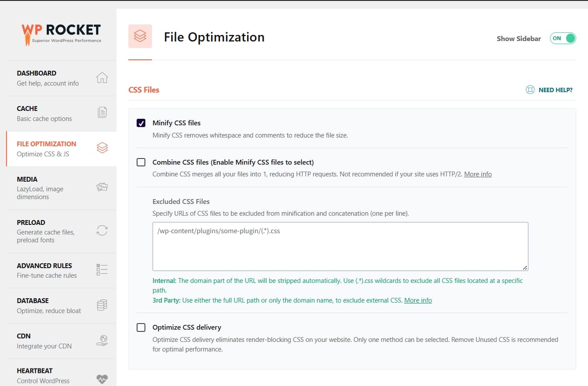Screen dimensions: 588x386
Task: Open the Dashboard menu item
Action: [62, 78]
